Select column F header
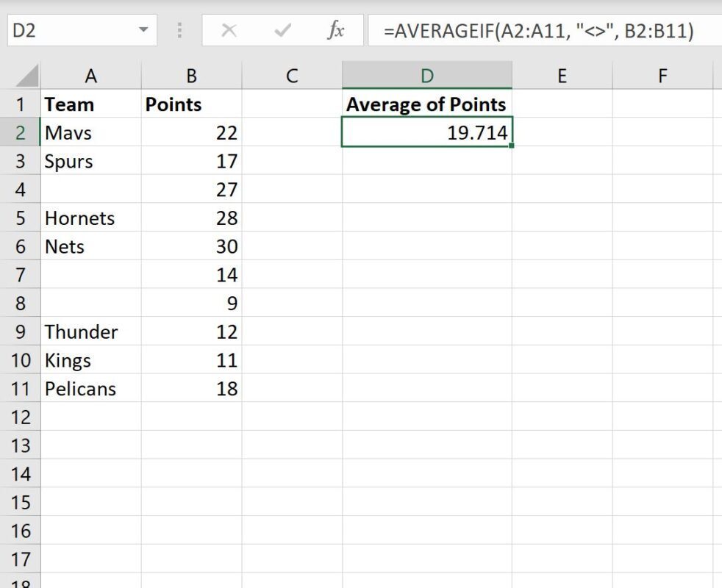722x588 pixels. click(x=662, y=76)
